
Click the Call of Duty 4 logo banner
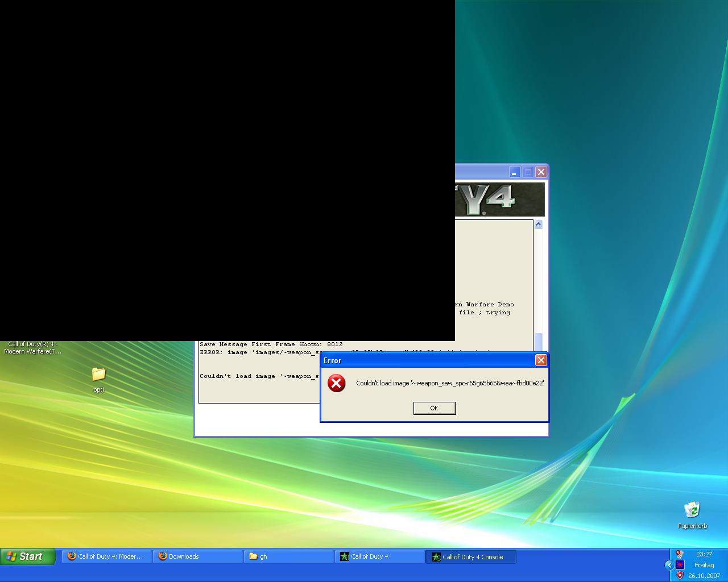(x=499, y=199)
